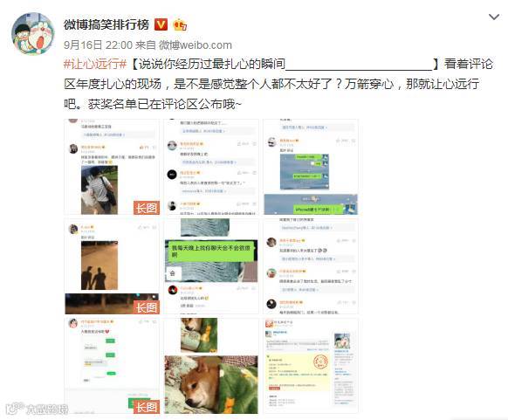The width and height of the screenshot is (508, 420).
Task: Open bottom-left thumbnail of chat conversation
Action: click(112, 366)
